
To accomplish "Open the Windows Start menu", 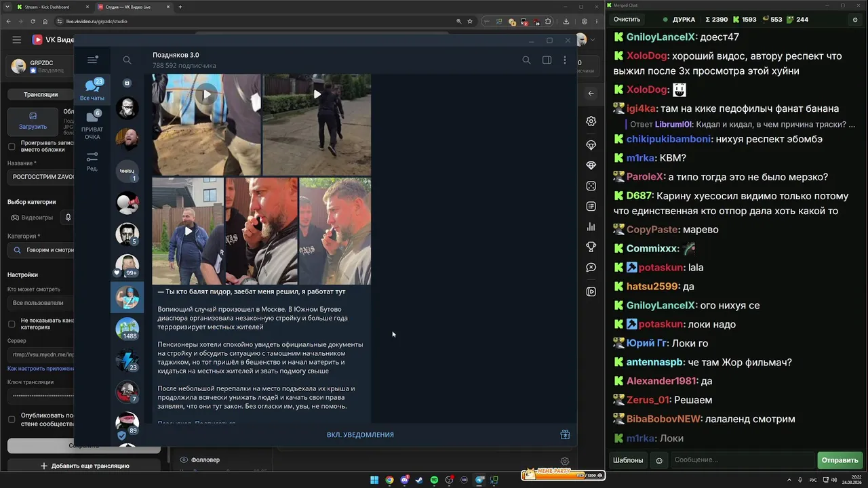I will click(374, 481).
